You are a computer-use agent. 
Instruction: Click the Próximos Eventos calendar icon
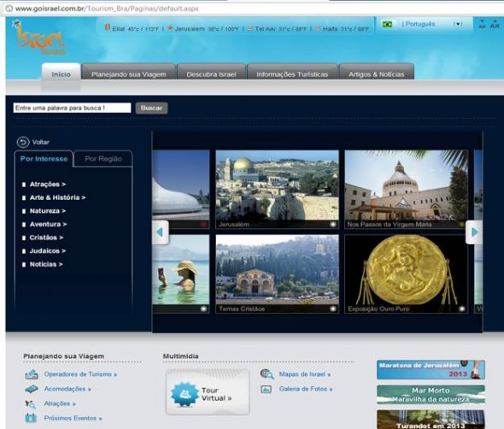(x=31, y=418)
